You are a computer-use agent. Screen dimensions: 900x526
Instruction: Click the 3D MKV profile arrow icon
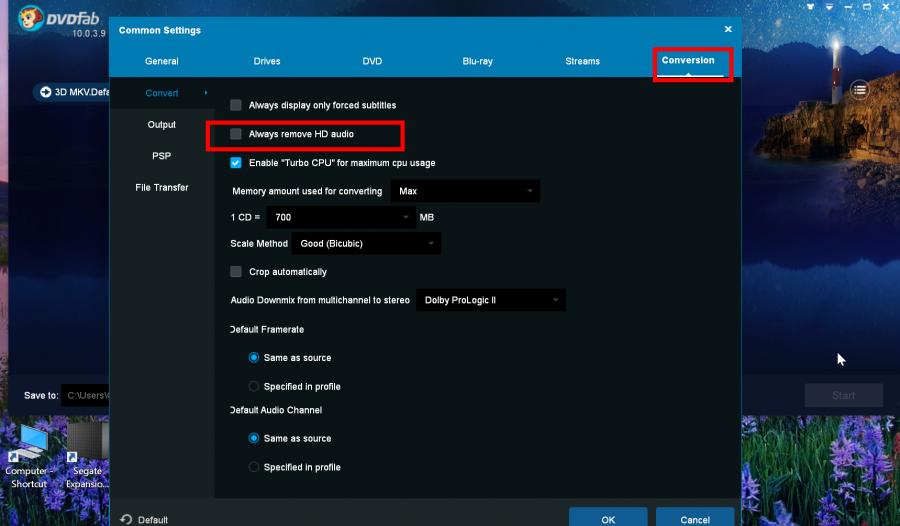pos(46,92)
